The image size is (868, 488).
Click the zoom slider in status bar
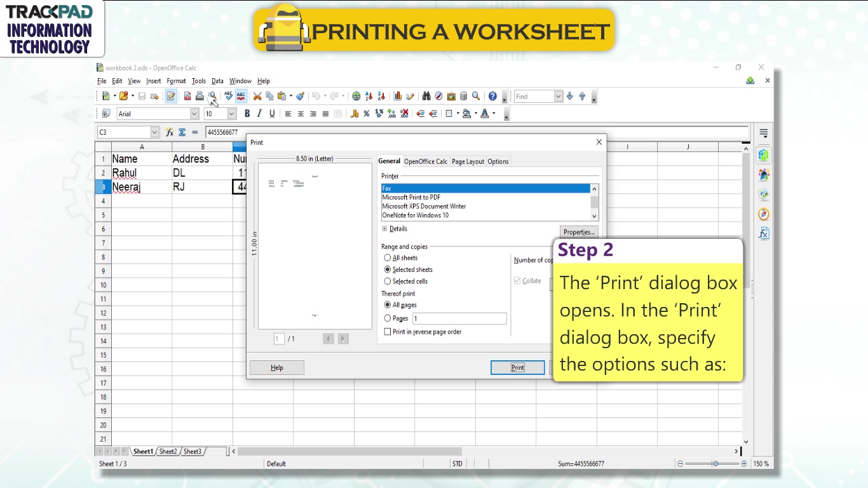(715, 464)
